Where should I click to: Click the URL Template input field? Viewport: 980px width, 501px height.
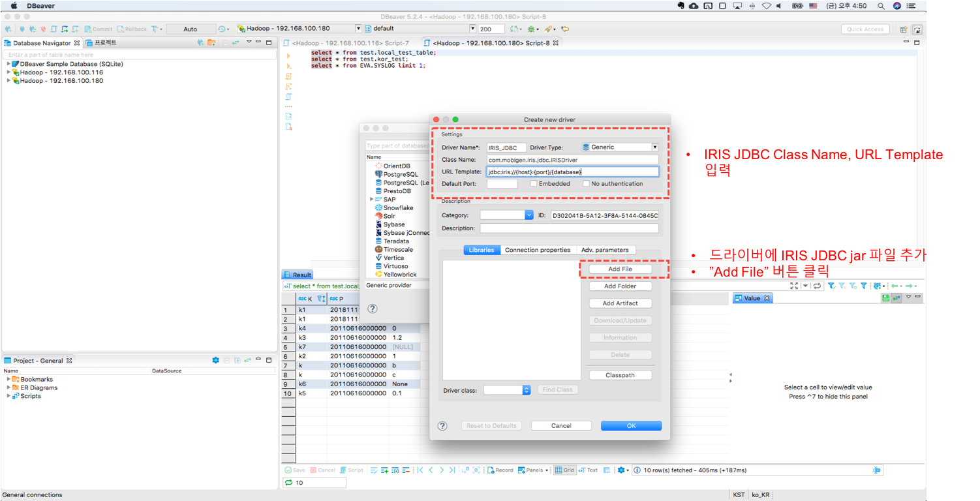point(572,172)
